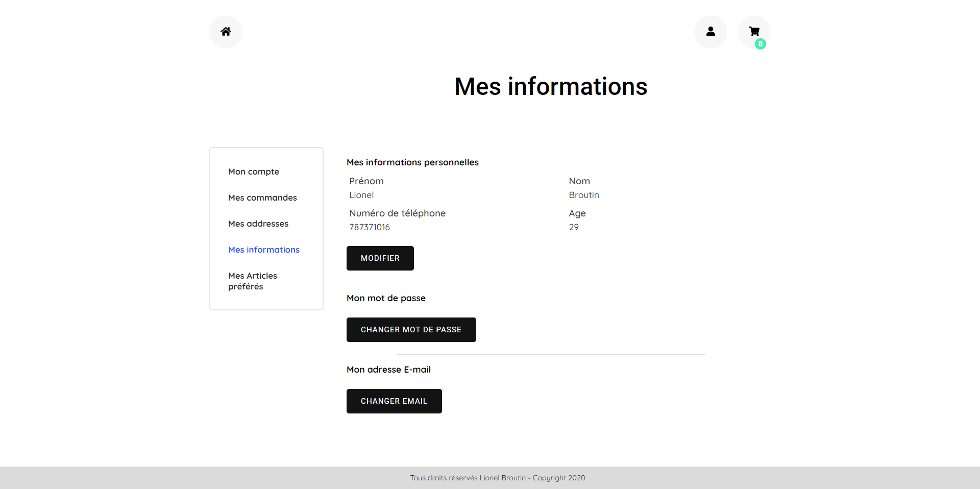This screenshot has height=489, width=980.
Task: Click the Mes informations personnelles heading
Action: pos(412,162)
